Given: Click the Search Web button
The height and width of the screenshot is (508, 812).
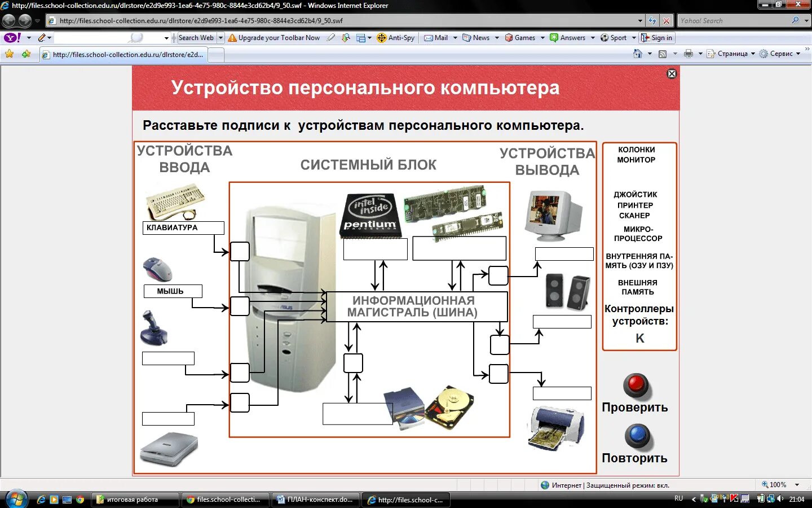Looking at the screenshot, I should pyautogui.click(x=196, y=38).
